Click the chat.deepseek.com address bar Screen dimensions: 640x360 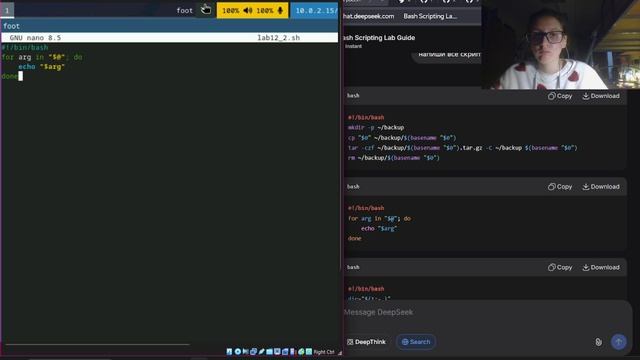pyautogui.click(x=369, y=16)
